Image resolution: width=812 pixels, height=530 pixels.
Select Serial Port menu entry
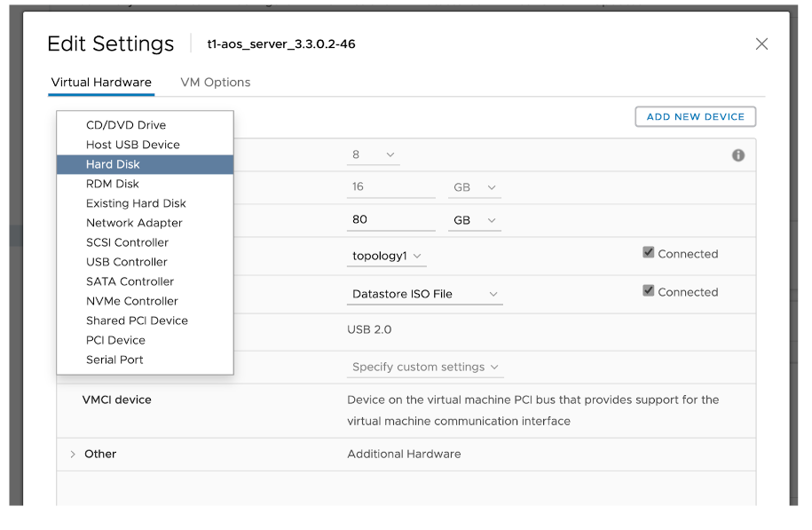[114, 360]
